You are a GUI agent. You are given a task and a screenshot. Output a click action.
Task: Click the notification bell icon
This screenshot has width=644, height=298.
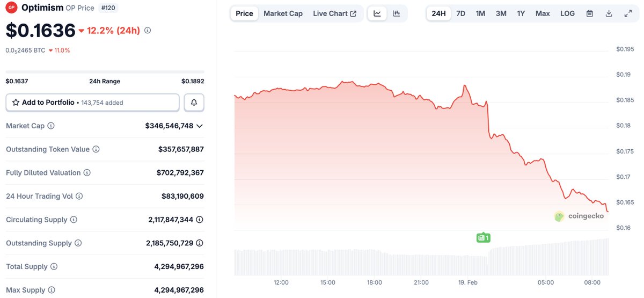194,103
